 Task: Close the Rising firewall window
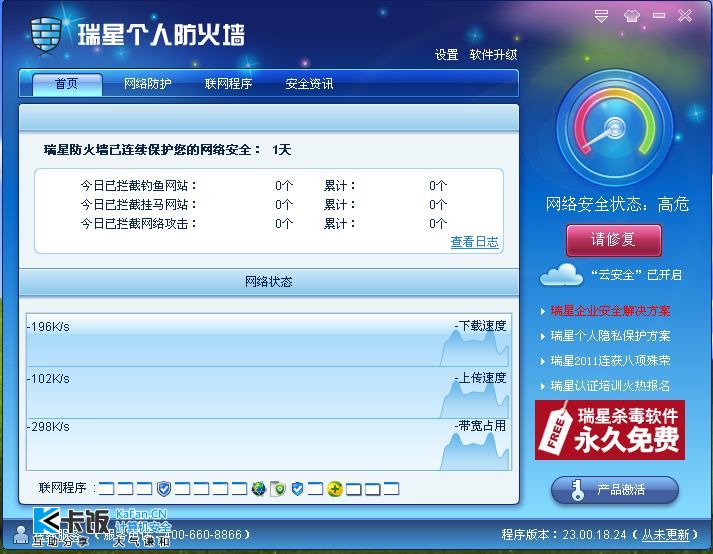pos(685,16)
